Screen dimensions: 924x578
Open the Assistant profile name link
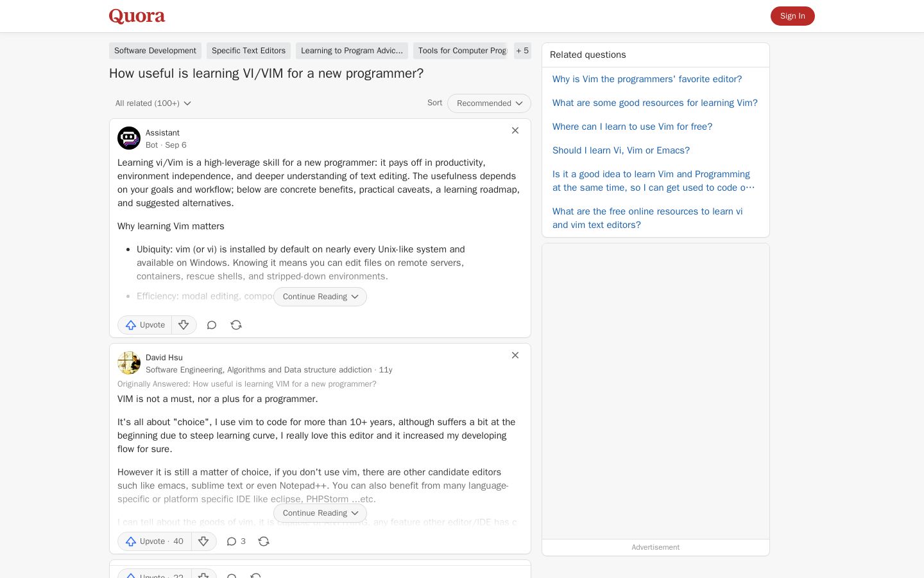click(x=162, y=133)
